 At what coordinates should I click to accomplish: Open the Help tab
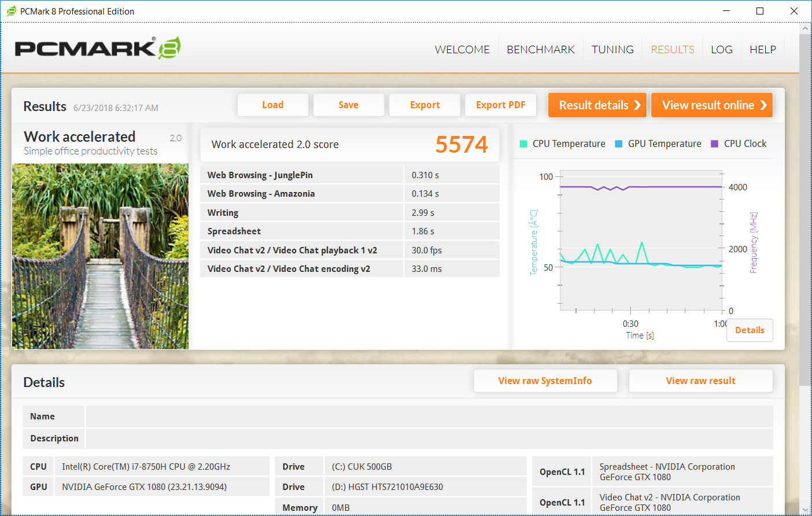(x=763, y=50)
